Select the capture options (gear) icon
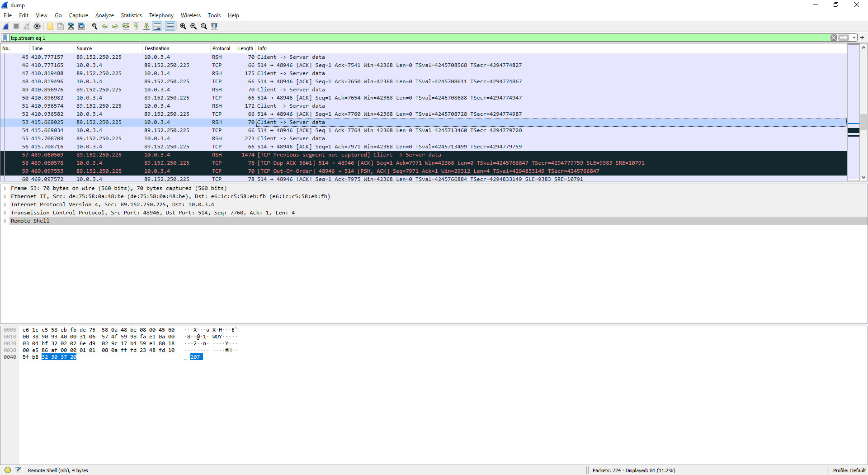This screenshot has width=868, height=475. 37,26
